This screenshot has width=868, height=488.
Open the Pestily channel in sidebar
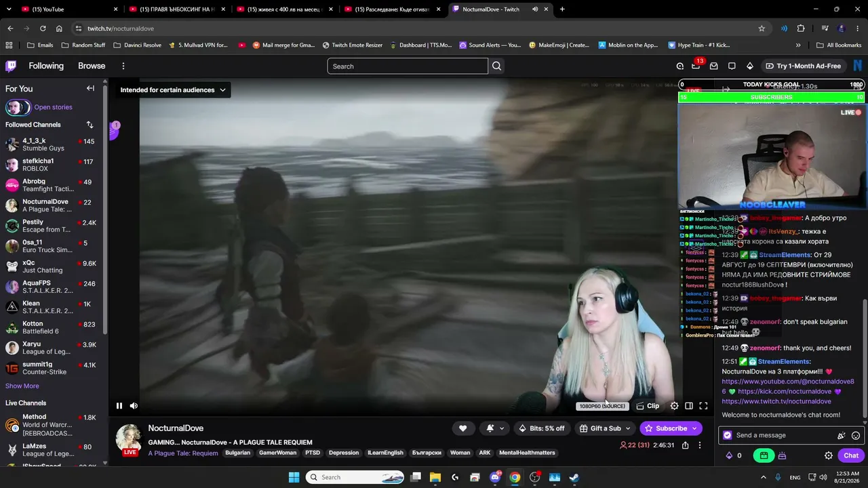click(x=52, y=226)
